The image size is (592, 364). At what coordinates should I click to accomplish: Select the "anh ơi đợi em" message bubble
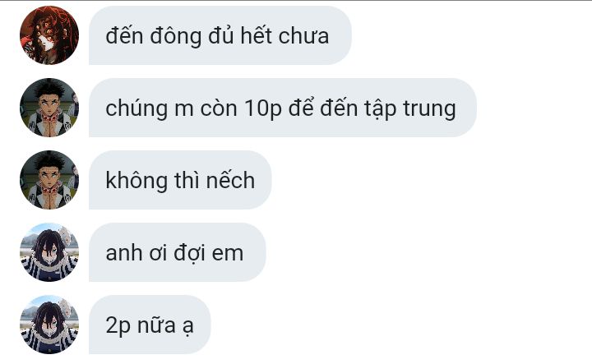pyautogui.click(x=177, y=252)
